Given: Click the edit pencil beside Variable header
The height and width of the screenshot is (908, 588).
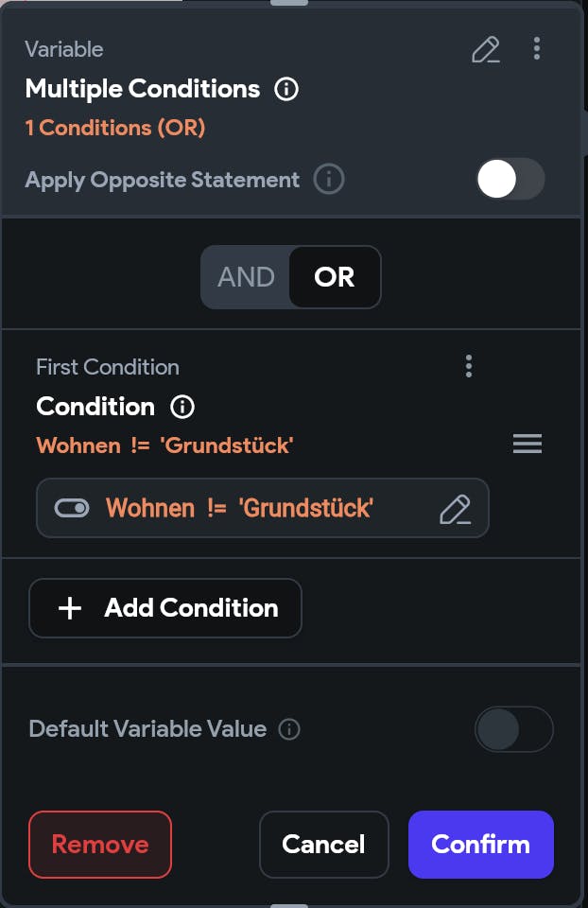Looking at the screenshot, I should 486,49.
